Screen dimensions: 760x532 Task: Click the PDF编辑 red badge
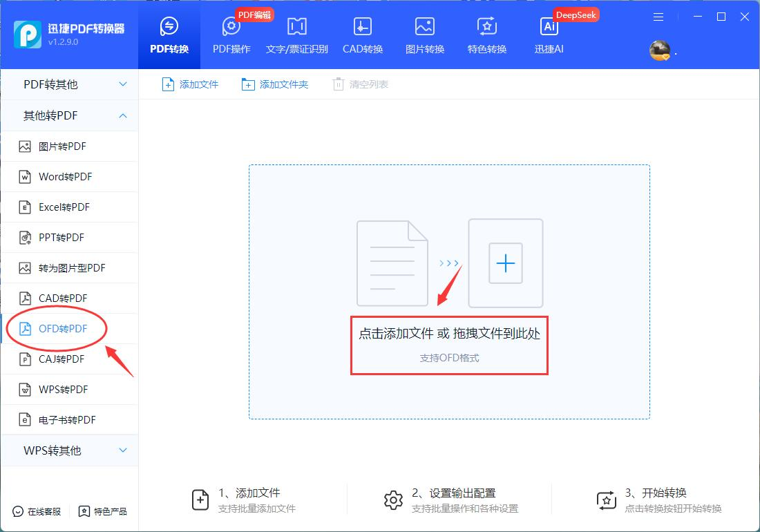[x=254, y=15]
